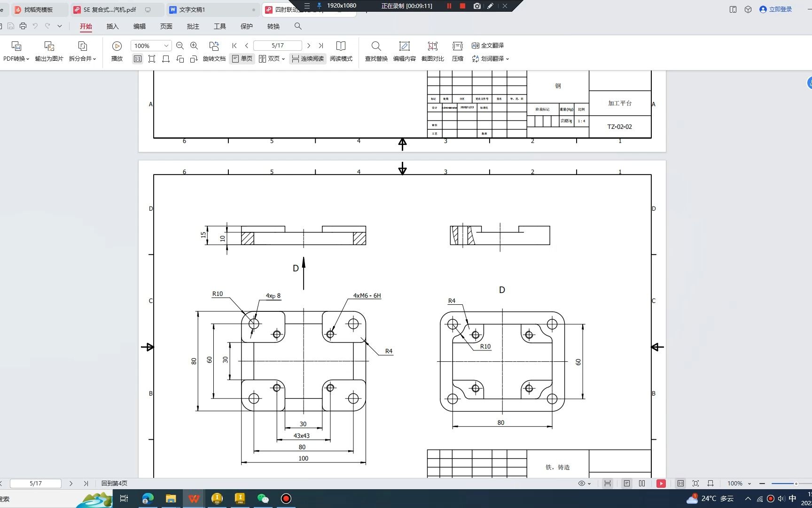Set actual size view in the toolbar
812x508 pixels.
(138, 59)
